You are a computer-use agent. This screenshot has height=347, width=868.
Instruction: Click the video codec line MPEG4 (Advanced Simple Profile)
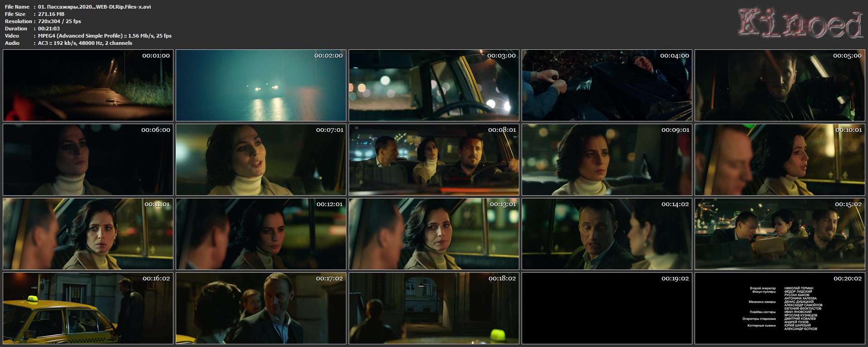click(105, 36)
